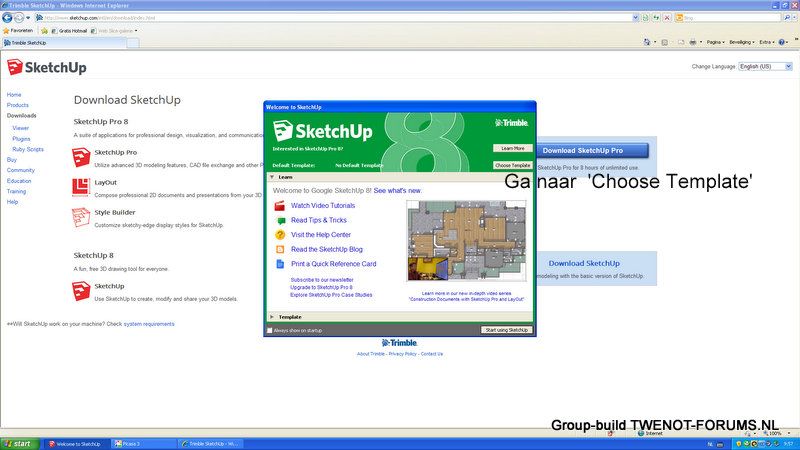
Task: Click the SketchUp 8 free product icon
Action: pos(81,291)
